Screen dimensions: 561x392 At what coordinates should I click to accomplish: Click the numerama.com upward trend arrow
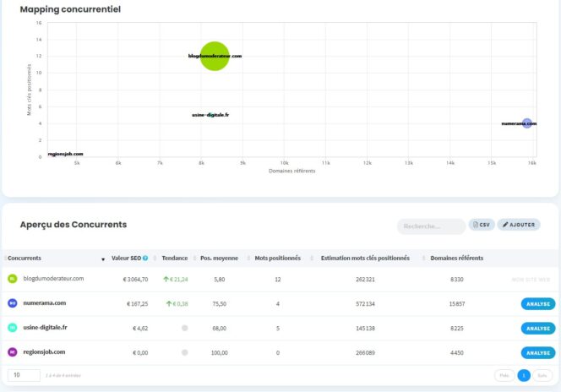pos(169,303)
